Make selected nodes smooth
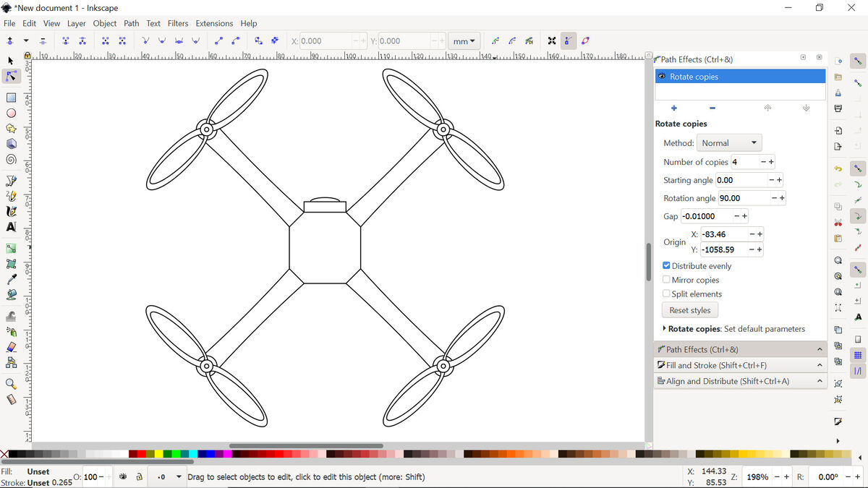 click(162, 41)
